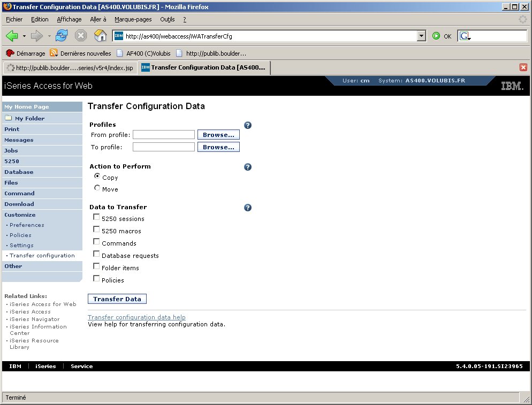Image resolution: width=532 pixels, height=405 pixels.
Task: Open the Download navigation item
Action: pos(19,204)
